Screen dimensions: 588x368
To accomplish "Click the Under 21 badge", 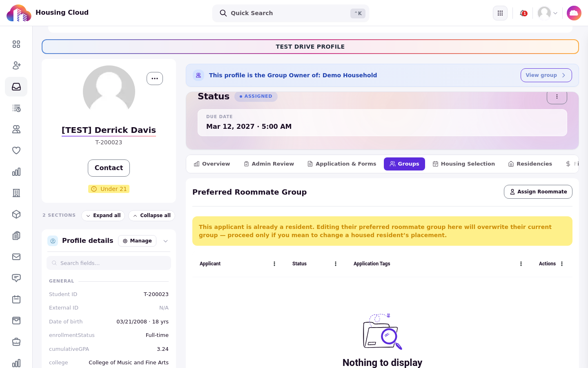I will click(x=109, y=189).
